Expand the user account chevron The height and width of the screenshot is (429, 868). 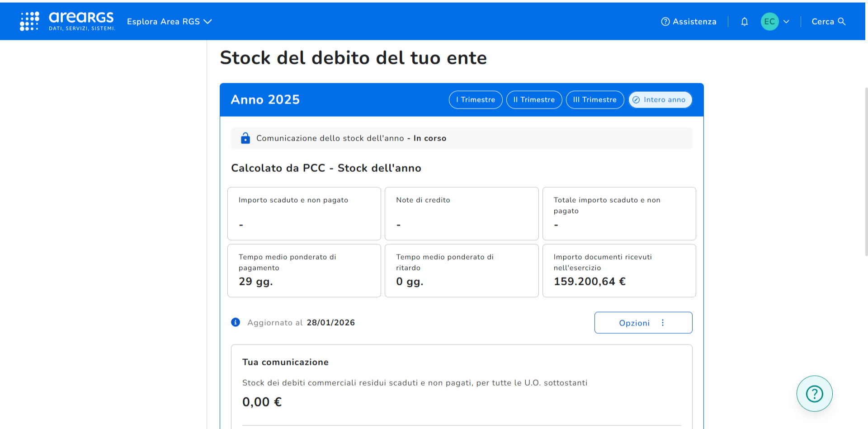click(x=786, y=21)
